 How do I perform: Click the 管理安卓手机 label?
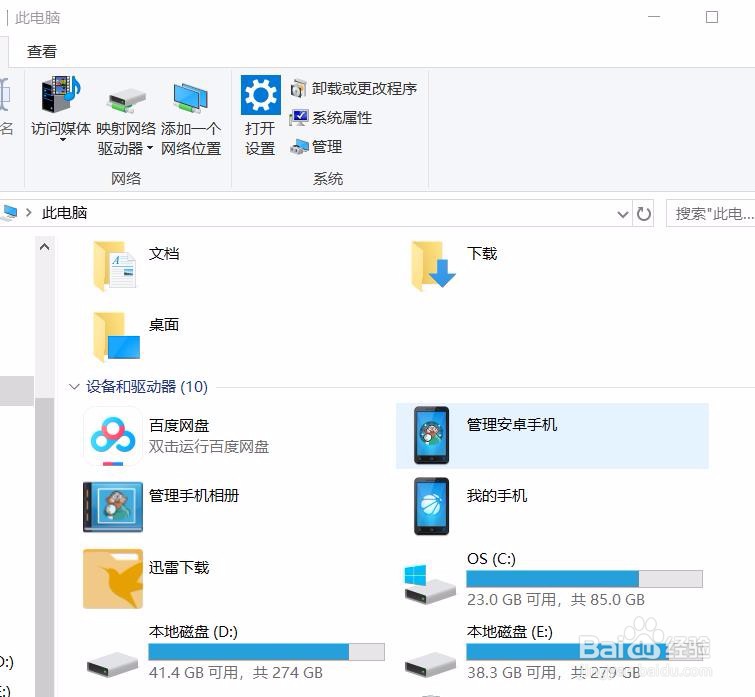512,425
